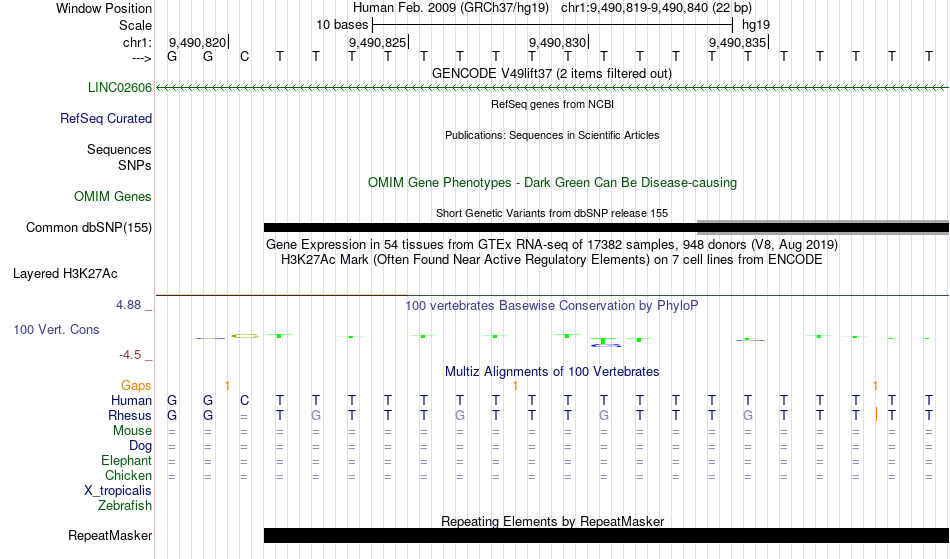Image resolution: width=950 pixels, height=559 pixels.
Task: Select the Chicken species label
Action: tap(128, 475)
